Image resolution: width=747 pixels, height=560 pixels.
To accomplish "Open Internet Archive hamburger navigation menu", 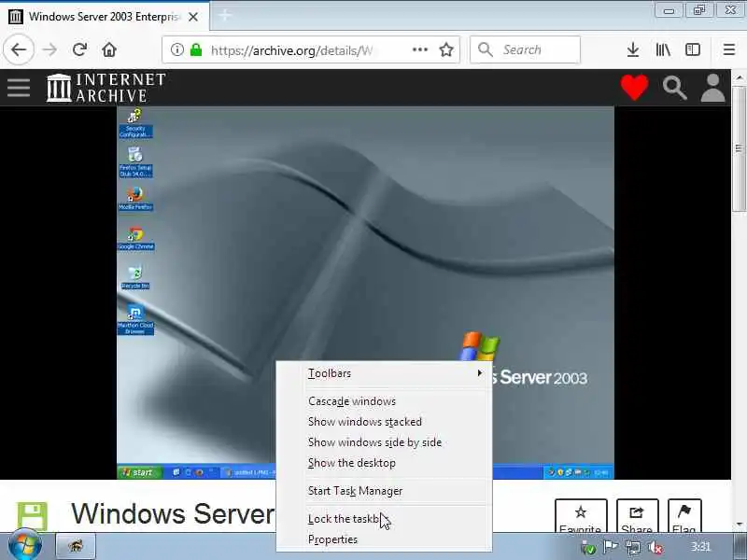I will [x=19, y=88].
